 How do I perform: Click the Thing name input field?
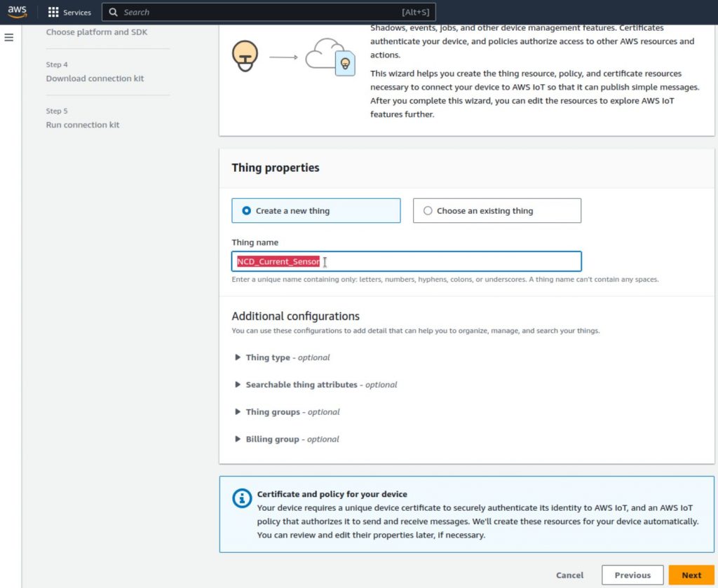point(449,261)
